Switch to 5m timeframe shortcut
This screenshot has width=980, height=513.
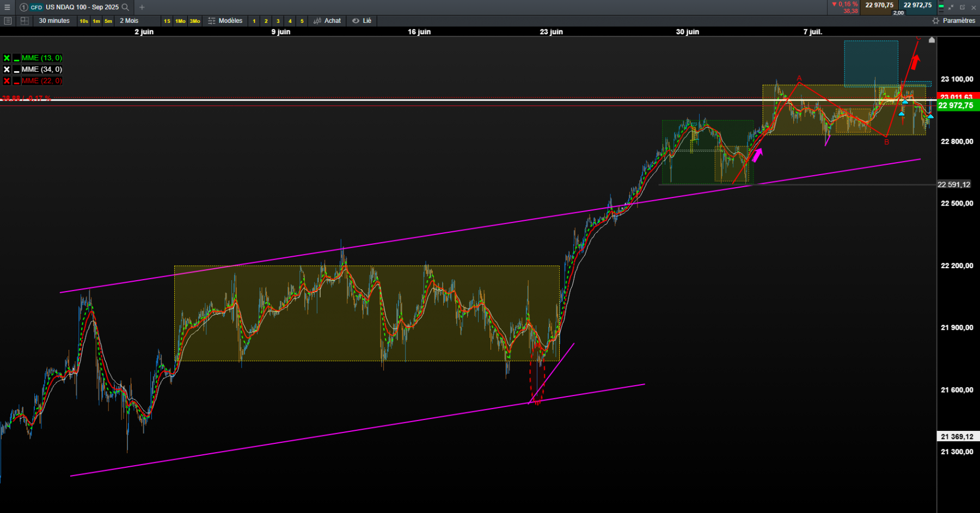[x=108, y=21]
